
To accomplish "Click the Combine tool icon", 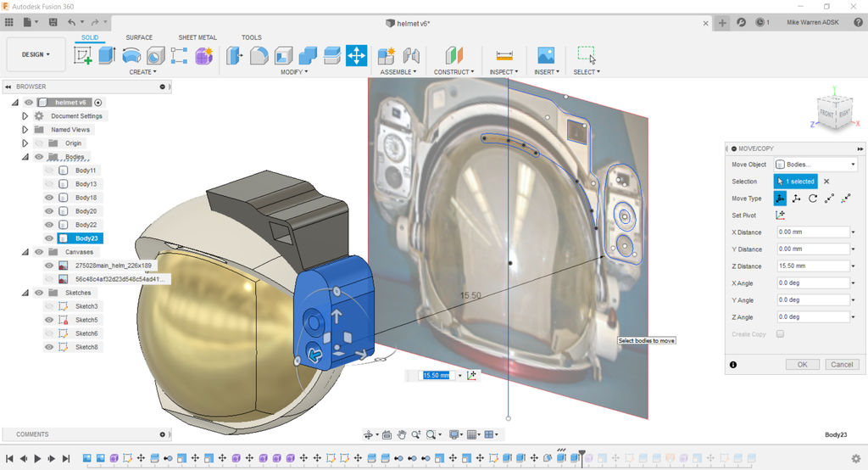I will 308,55.
